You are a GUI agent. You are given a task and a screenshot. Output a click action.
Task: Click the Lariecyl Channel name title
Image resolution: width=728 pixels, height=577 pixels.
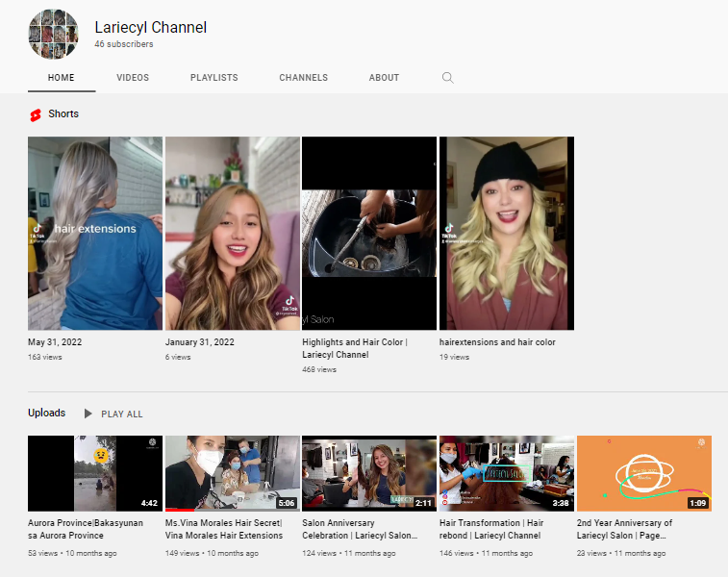[150, 27]
